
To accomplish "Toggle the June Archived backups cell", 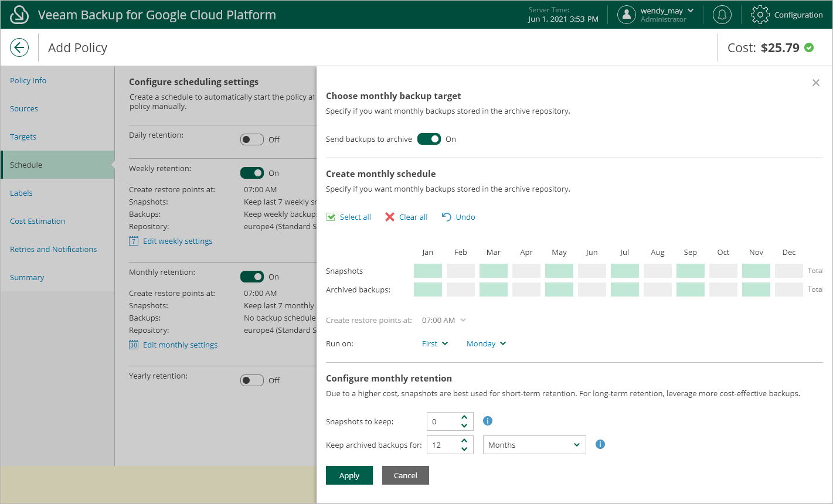I will tap(592, 290).
